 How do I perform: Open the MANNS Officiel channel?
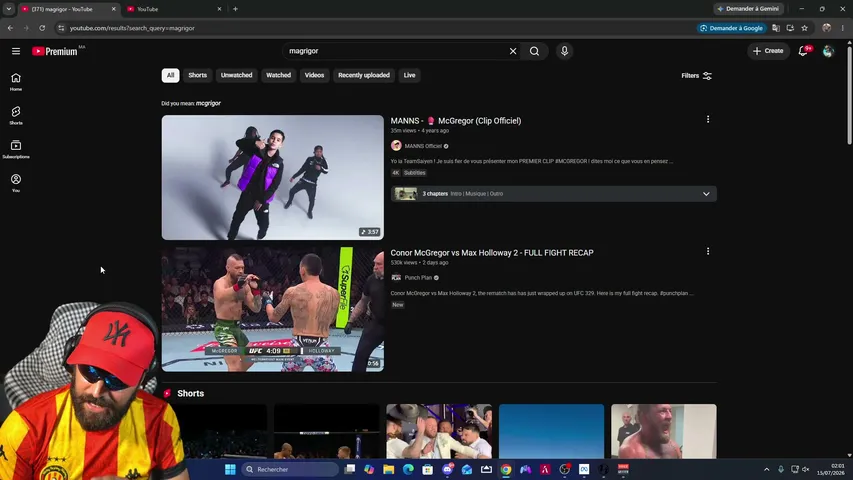point(423,146)
